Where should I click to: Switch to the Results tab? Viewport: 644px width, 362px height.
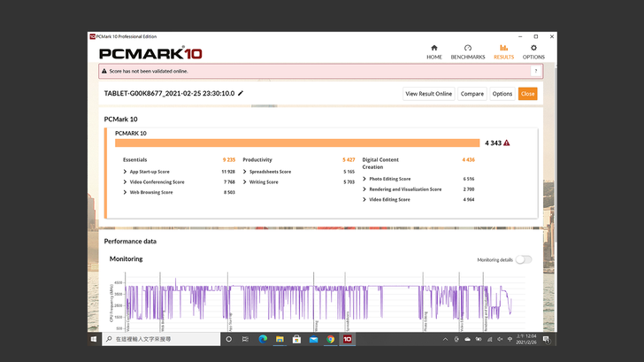pos(503,51)
